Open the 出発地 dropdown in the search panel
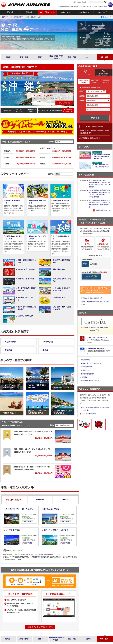 pyautogui.click(x=98, y=96)
